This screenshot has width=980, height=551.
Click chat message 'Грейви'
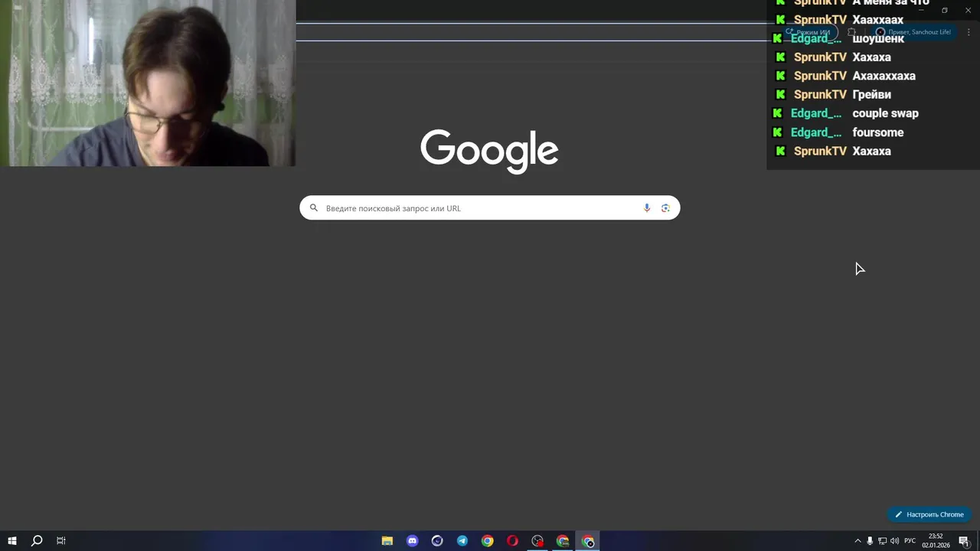point(871,94)
